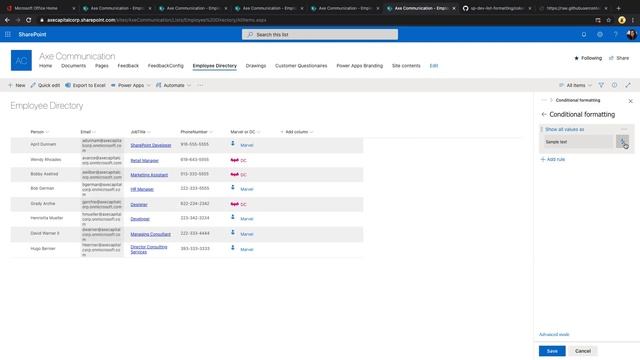Open Managing Consultant job title link

(151, 234)
